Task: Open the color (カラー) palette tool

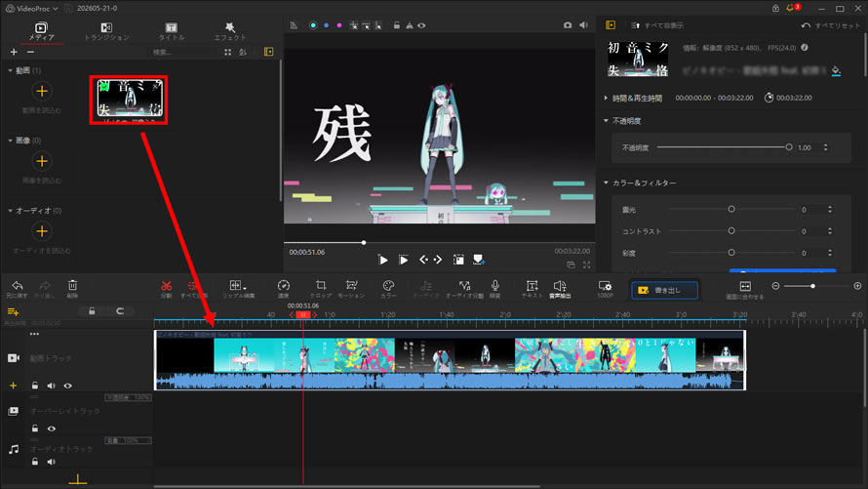Action: tap(388, 289)
